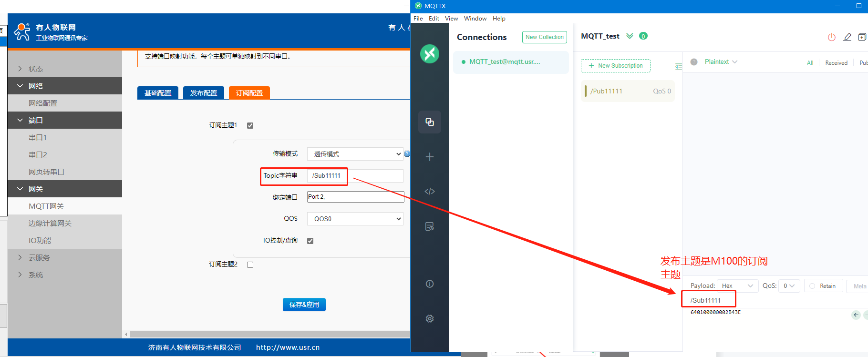Click the /Pub11111 subscription color bar
868x357 pixels.
(x=586, y=91)
